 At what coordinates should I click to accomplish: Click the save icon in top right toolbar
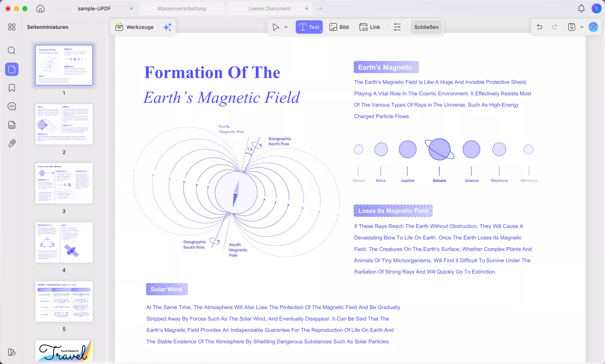tap(572, 27)
